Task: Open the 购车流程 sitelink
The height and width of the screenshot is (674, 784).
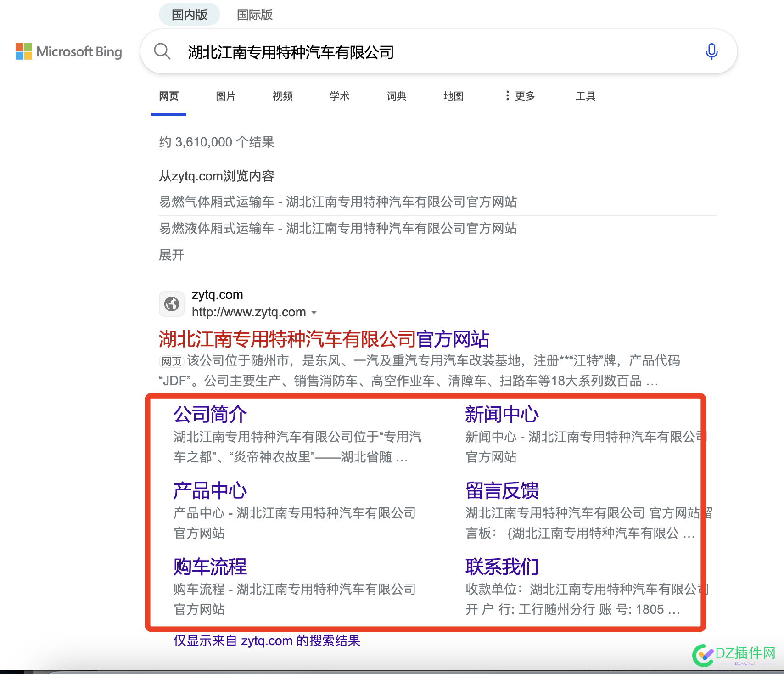Action: click(210, 567)
